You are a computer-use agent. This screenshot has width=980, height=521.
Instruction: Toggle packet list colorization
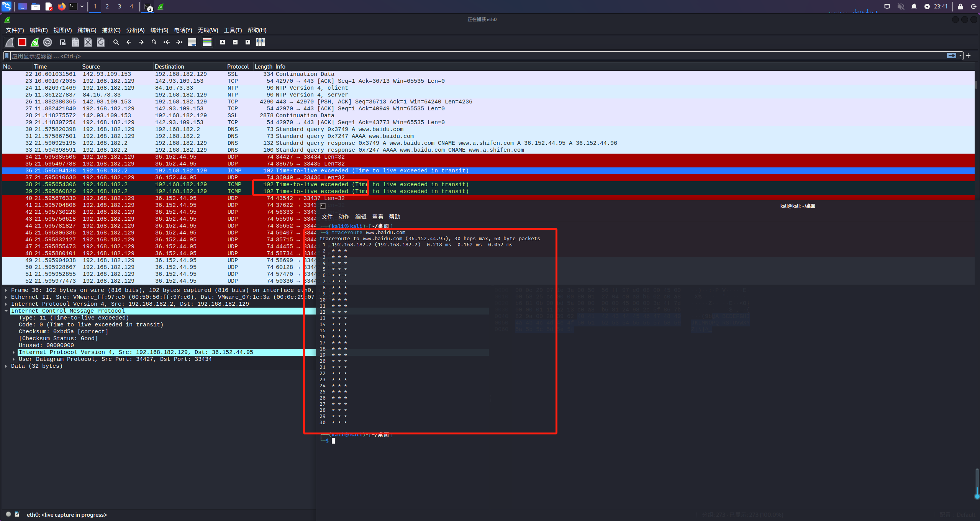(207, 42)
